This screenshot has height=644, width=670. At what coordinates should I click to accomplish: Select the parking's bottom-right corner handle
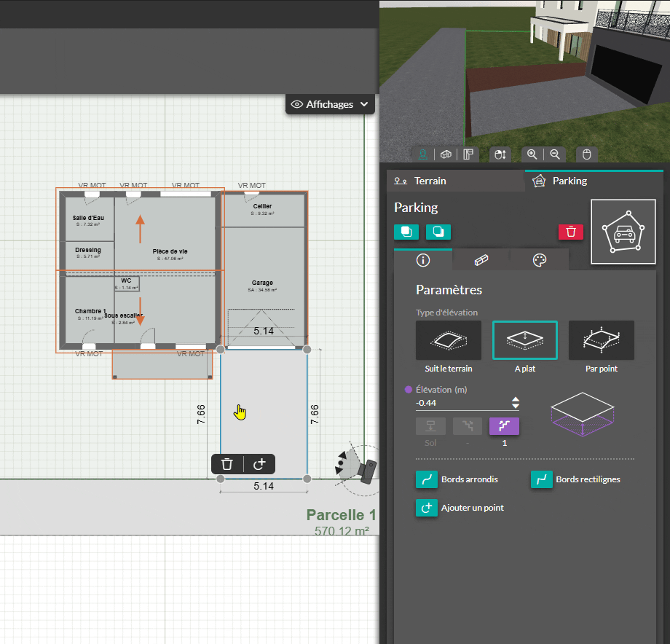tap(307, 479)
